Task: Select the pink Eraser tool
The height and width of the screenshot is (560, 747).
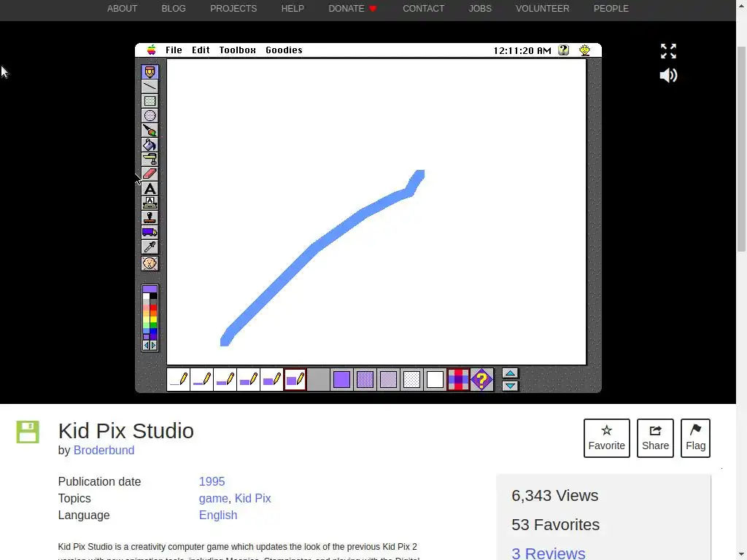Action: pos(150,174)
